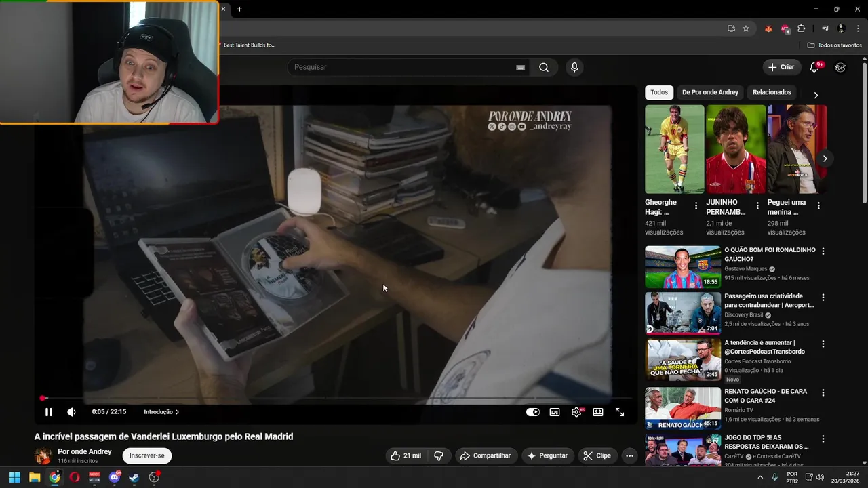Click the install app icon in the address bar
The width and height of the screenshot is (868, 488).
click(x=731, y=28)
